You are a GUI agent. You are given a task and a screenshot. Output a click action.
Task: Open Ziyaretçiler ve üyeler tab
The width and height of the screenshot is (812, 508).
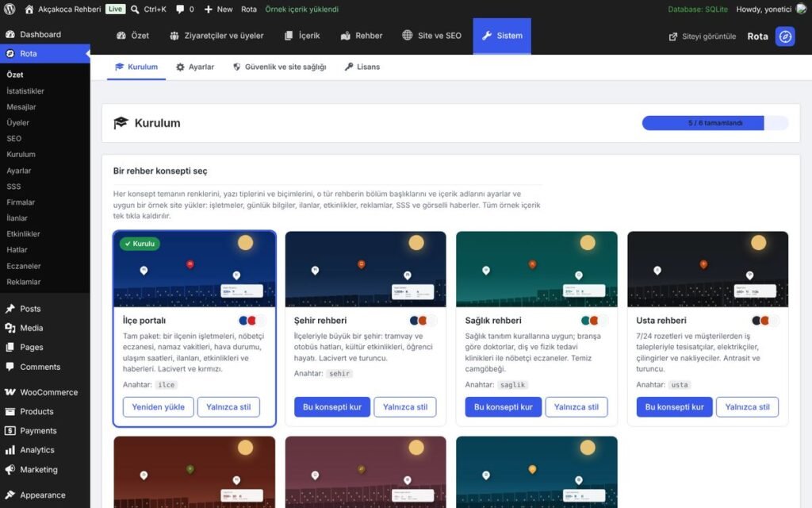tap(216, 36)
